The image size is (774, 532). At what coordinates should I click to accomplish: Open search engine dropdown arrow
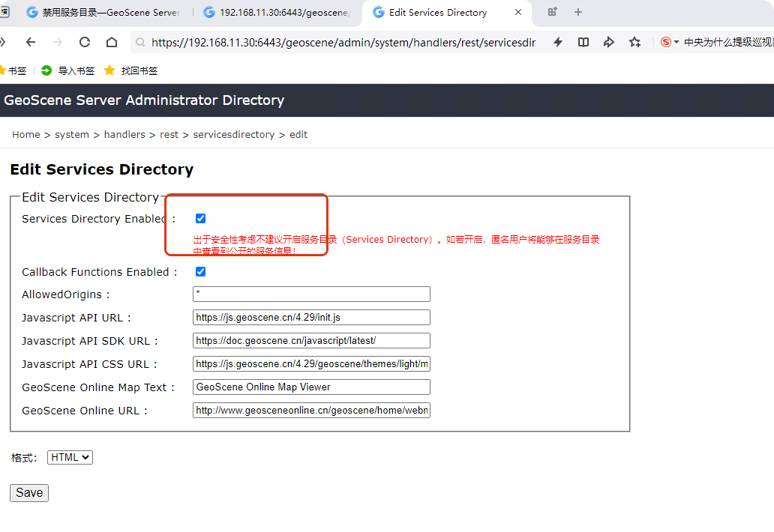pos(676,43)
